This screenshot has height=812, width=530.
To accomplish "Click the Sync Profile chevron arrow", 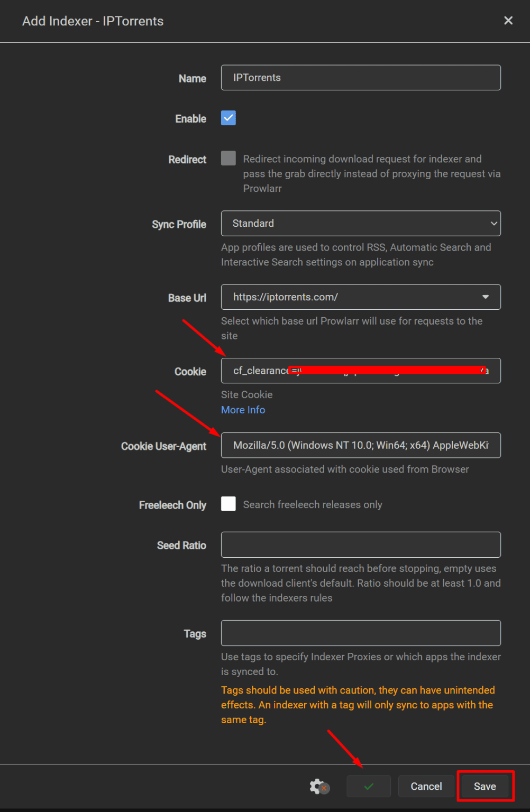I will click(494, 224).
